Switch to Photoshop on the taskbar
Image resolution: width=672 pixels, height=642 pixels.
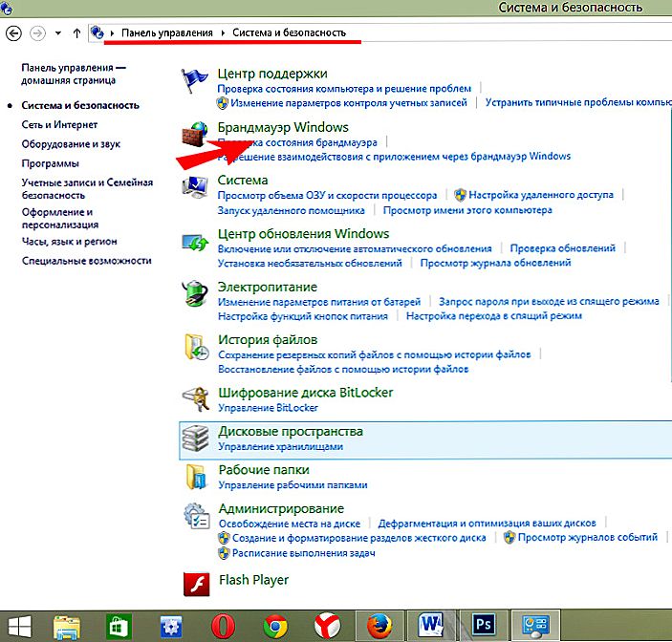(484, 626)
